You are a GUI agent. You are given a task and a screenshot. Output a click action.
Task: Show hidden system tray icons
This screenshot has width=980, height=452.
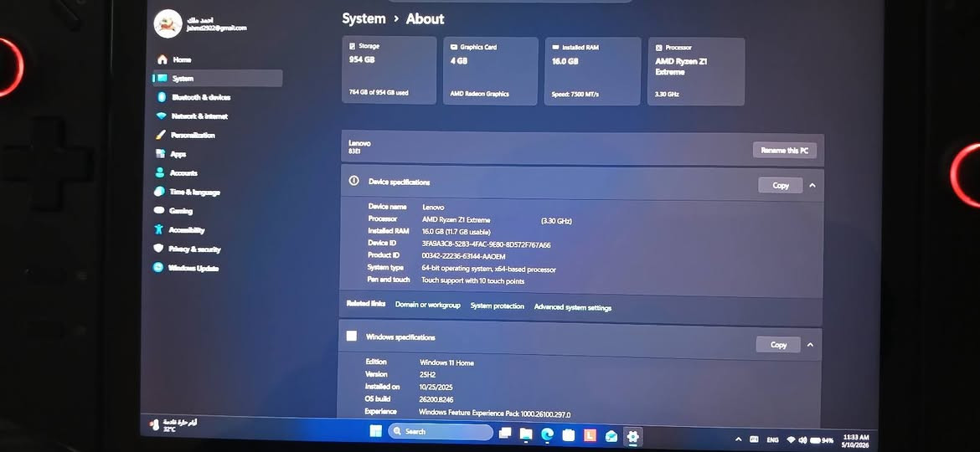(x=738, y=439)
